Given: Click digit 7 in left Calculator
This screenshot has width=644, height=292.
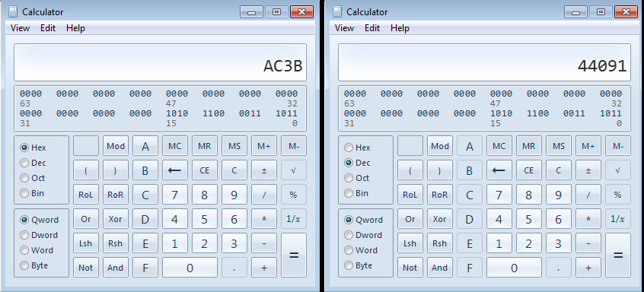Looking at the screenshot, I should pos(175,195).
